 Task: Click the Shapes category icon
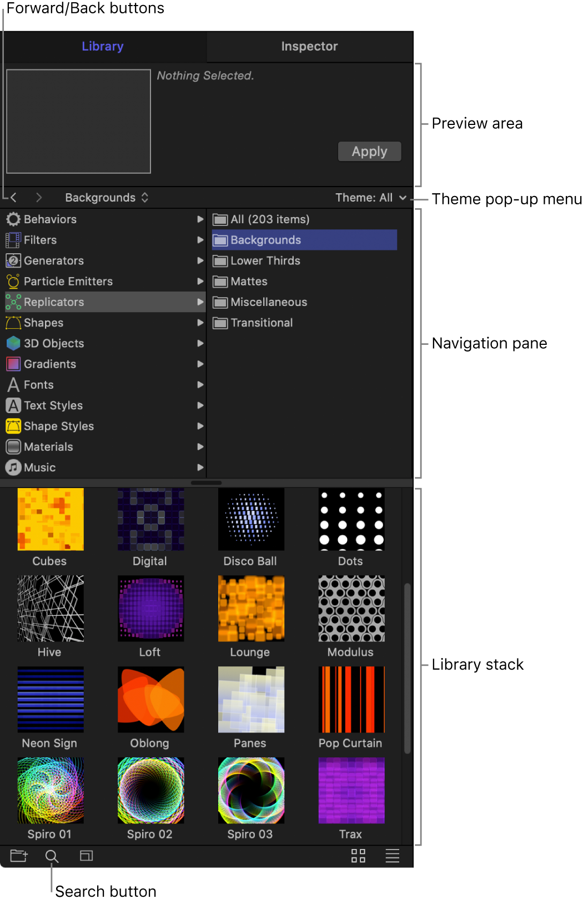[13, 322]
